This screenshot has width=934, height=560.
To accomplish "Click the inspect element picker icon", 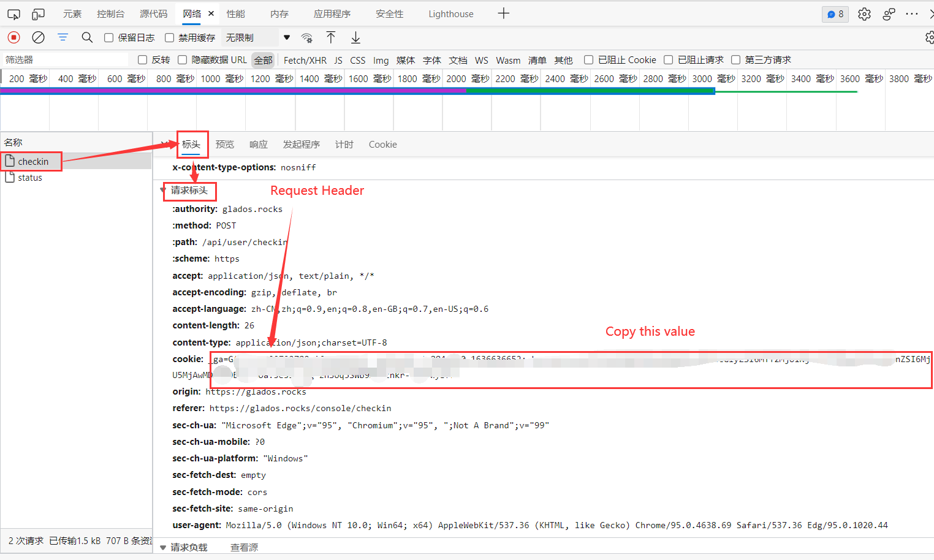I will pyautogui.click(x=13, y=13).
